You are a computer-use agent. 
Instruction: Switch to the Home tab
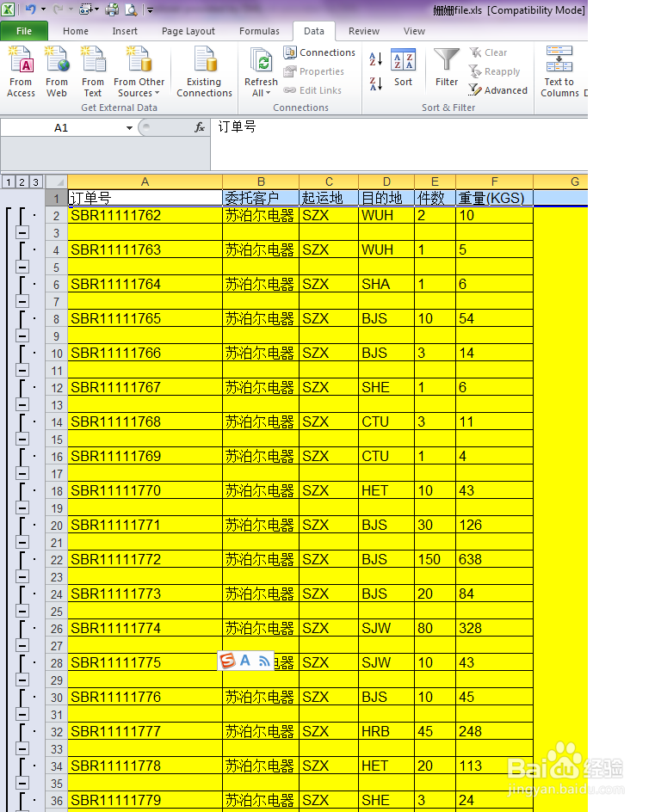click(76, 31)
